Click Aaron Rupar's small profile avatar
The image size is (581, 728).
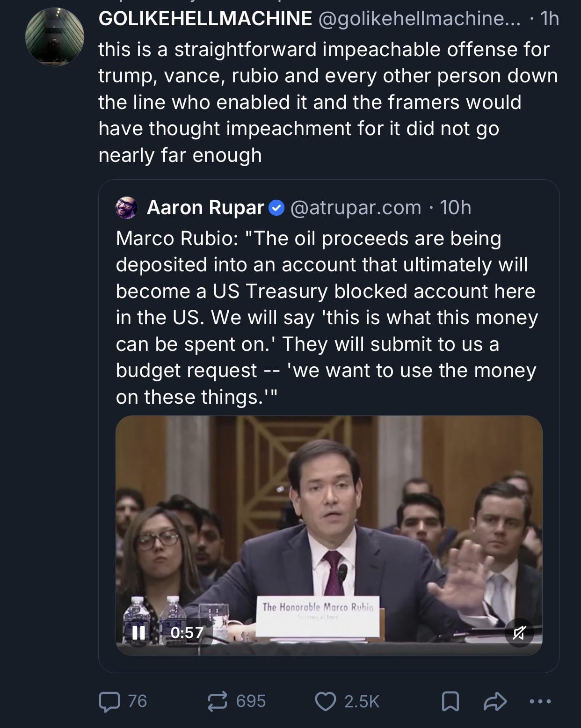(x=127, y=208)
